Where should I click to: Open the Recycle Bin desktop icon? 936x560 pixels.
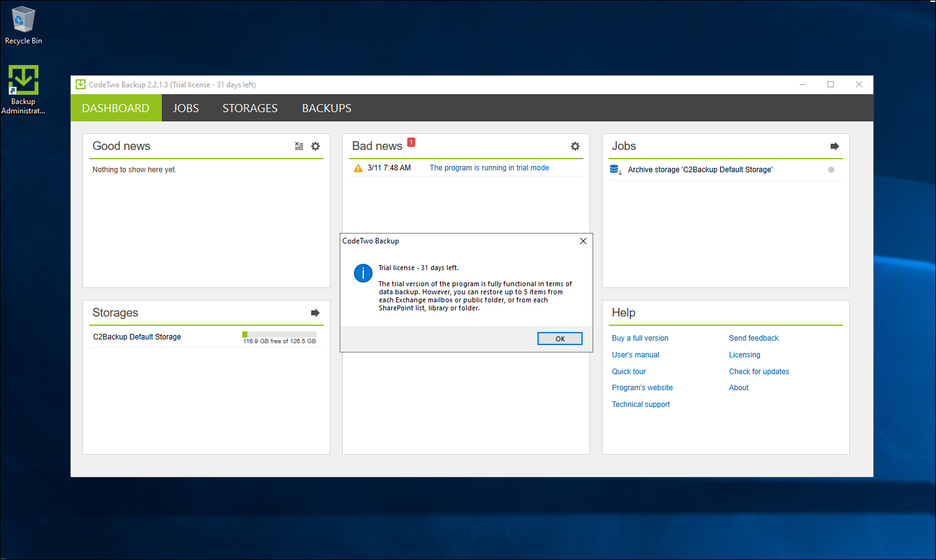click(x=24, y=25)
